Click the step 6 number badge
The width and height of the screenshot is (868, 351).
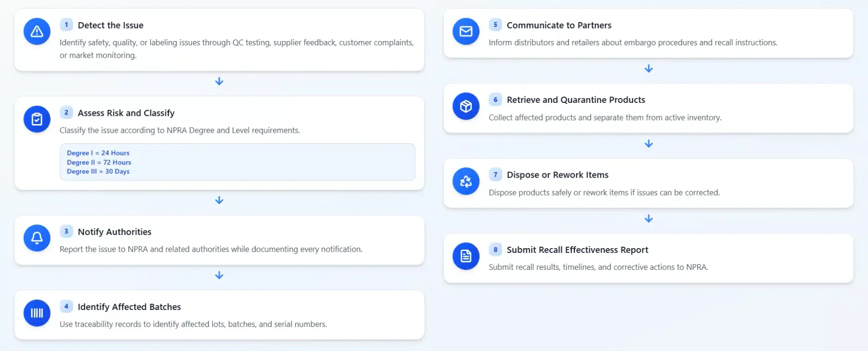coord(495,99)
